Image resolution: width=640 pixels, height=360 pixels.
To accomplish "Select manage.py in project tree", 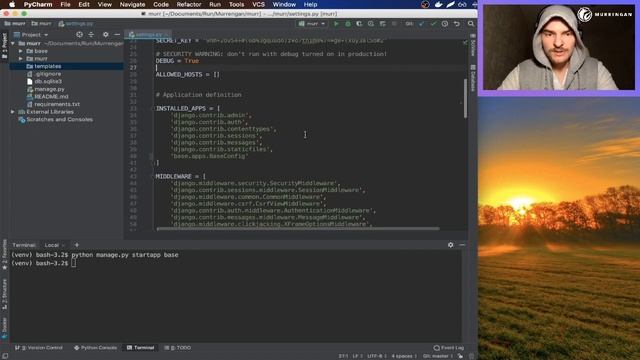I will 49,89.
